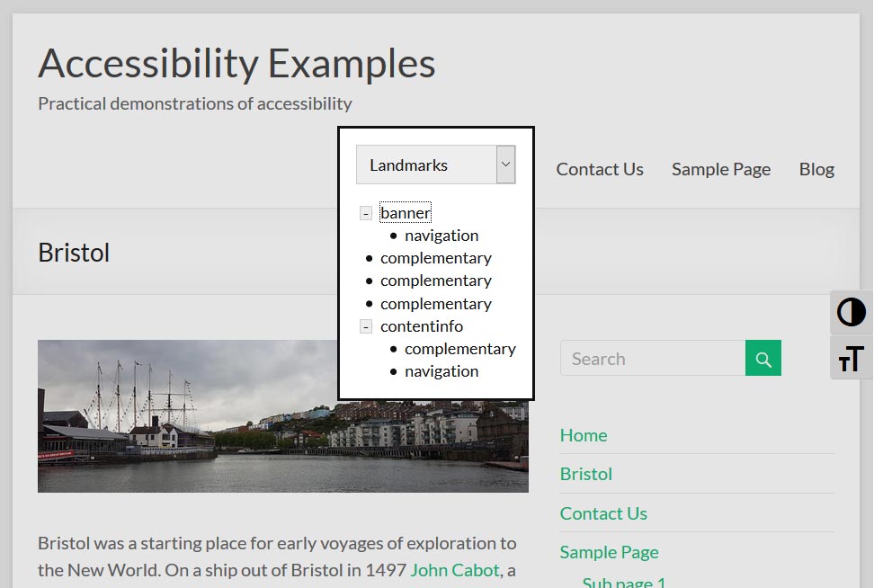Collapse the banner landmark node

[366, 213]
